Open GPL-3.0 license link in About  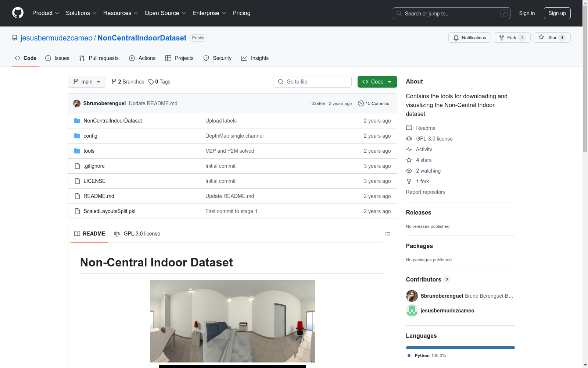click(x=429, y=139)
